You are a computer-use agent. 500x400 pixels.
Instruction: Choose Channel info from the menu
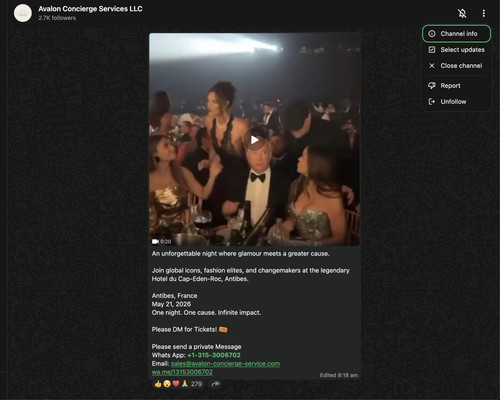tap(456, 34)
